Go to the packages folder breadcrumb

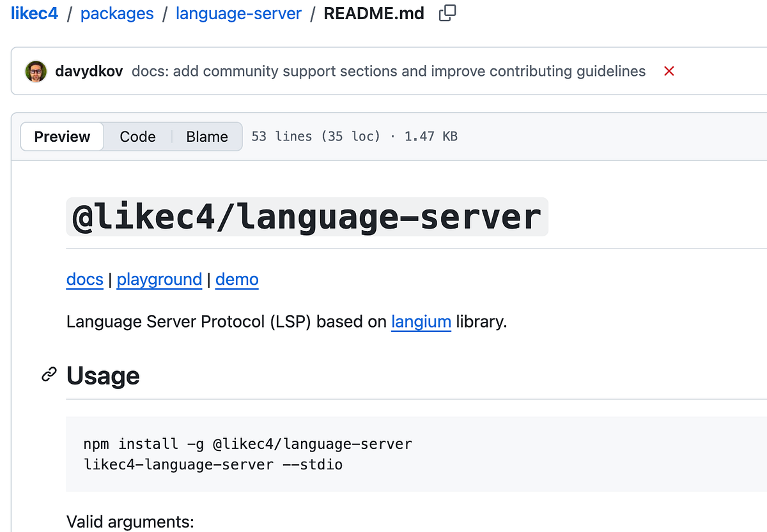pos(117,13)
